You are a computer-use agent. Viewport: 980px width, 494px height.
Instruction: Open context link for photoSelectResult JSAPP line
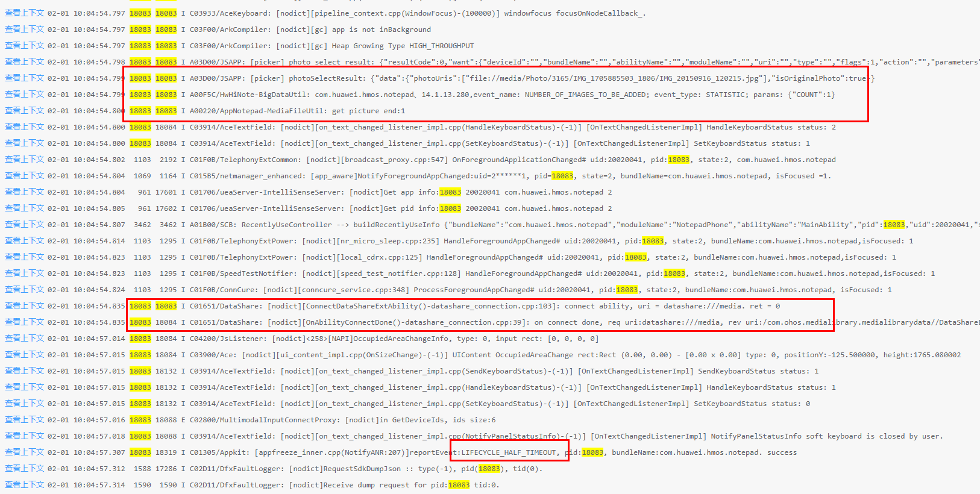click(x=24, y=78)
